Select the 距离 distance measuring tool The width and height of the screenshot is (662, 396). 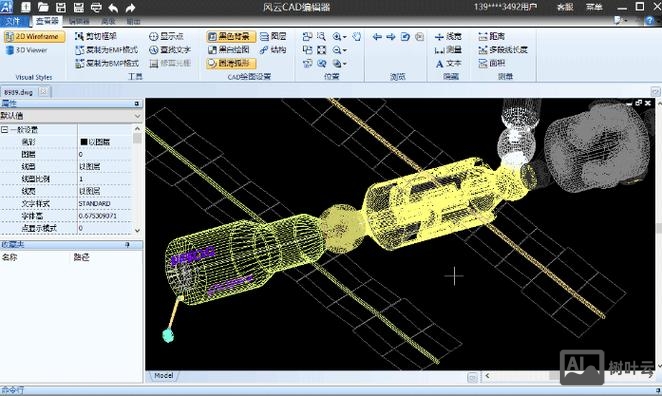click(491, 36)
